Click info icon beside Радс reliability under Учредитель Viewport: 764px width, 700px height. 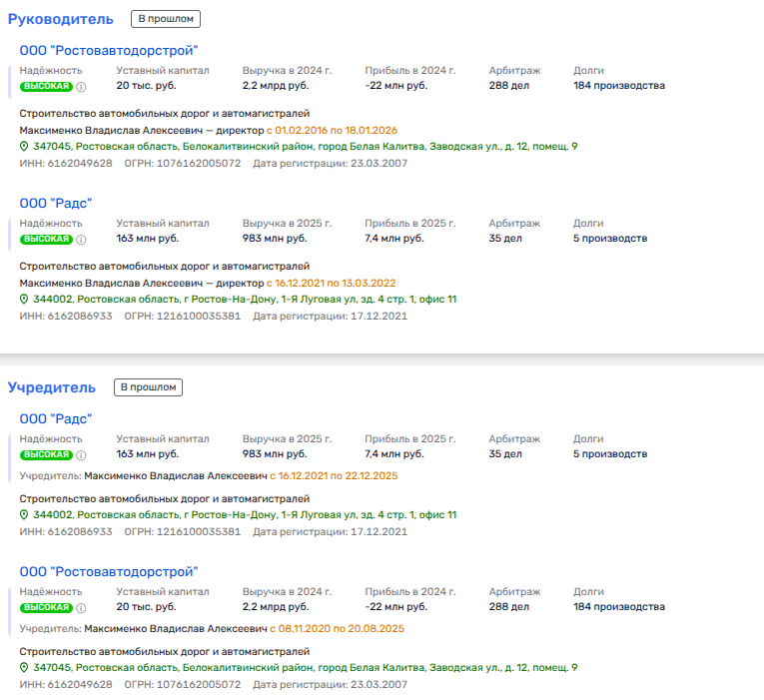[82, 455]
